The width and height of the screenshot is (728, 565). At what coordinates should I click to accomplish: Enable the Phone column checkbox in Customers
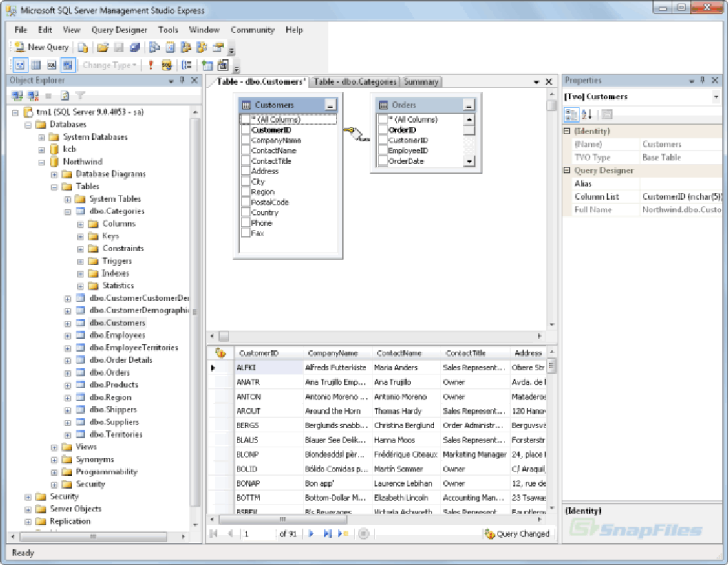[x=246, y=223]
